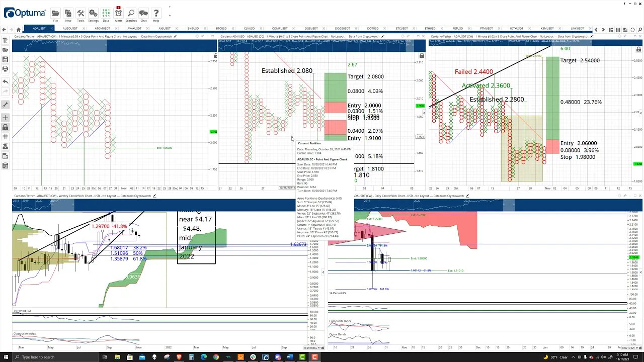Image resolution: width=644 pixels, height=362 pixels.
Task: Click the Windows Start button
Action: click(7, 357)
